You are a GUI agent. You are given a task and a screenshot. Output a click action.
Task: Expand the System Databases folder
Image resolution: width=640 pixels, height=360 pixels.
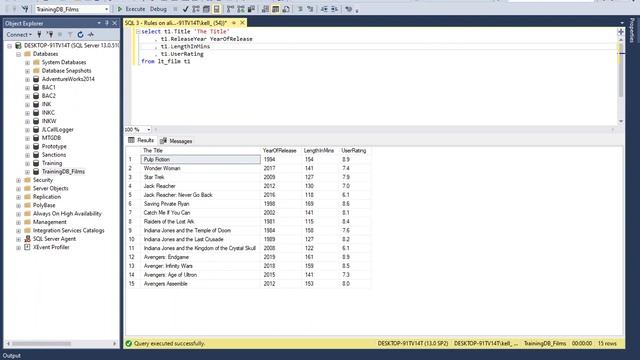tap(27, 63)
